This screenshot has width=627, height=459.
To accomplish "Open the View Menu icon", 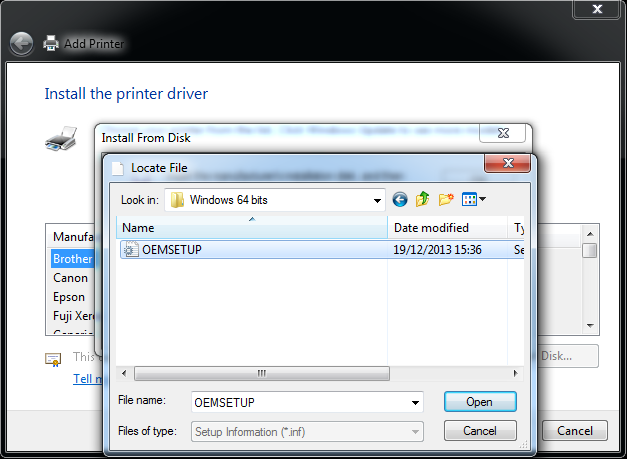I will (473, 199).
